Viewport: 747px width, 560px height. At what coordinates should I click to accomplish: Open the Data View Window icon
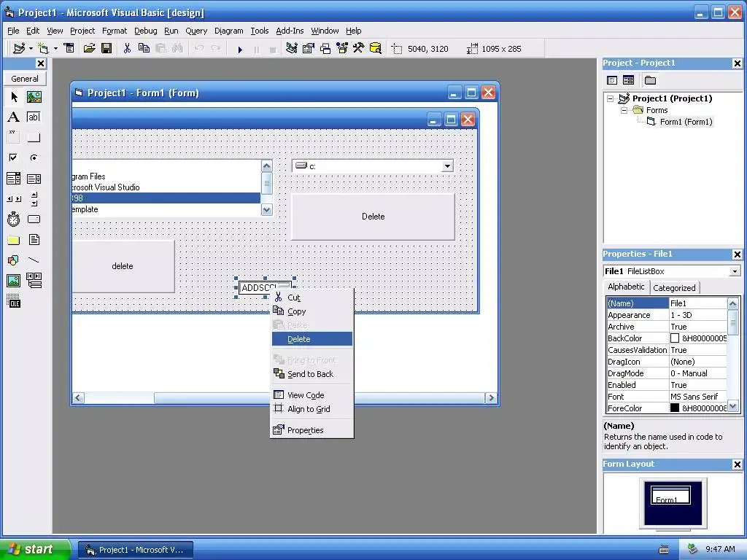376,48
